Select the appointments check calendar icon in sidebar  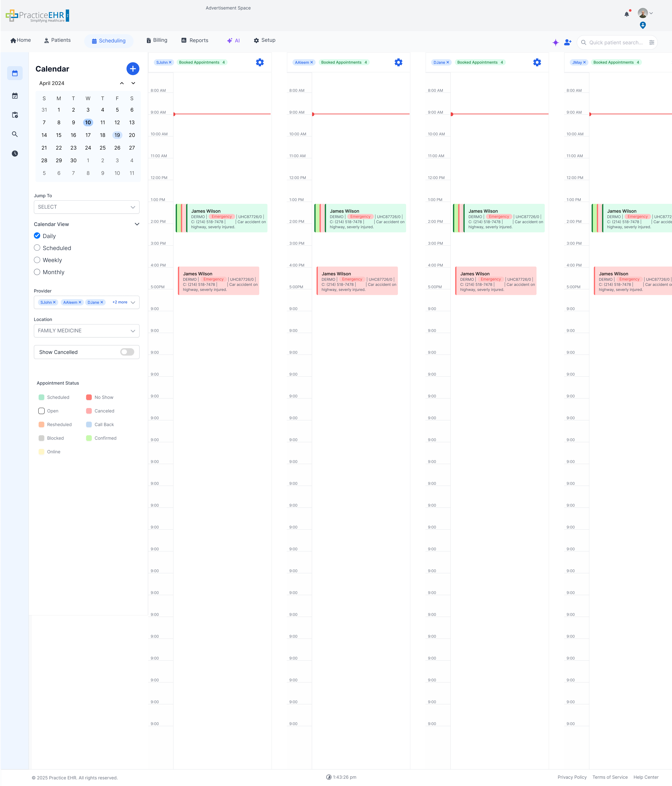coord(15,96)
